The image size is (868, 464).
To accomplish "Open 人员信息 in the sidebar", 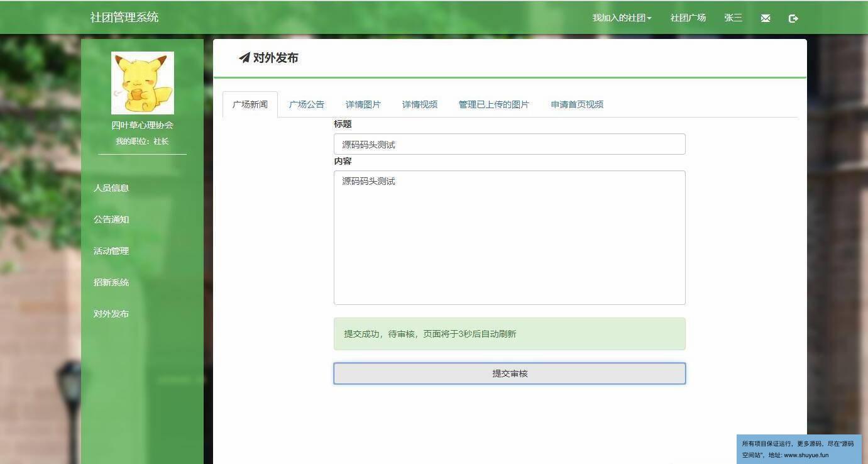I will [x=111, y=188].
